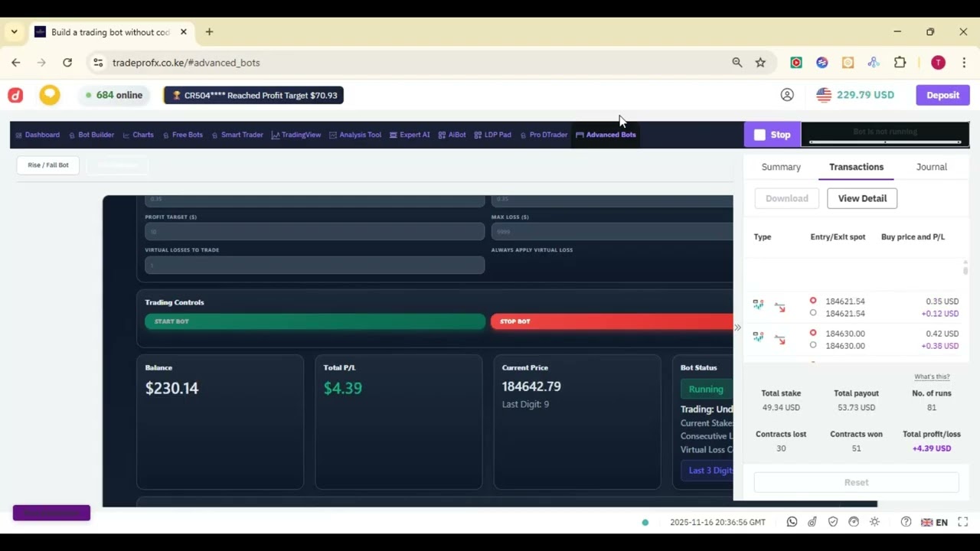Toggle light theme with the sun icon
The height and width of the screenshot is (551, 980).
pyautogui.click(x=874, y=522)
